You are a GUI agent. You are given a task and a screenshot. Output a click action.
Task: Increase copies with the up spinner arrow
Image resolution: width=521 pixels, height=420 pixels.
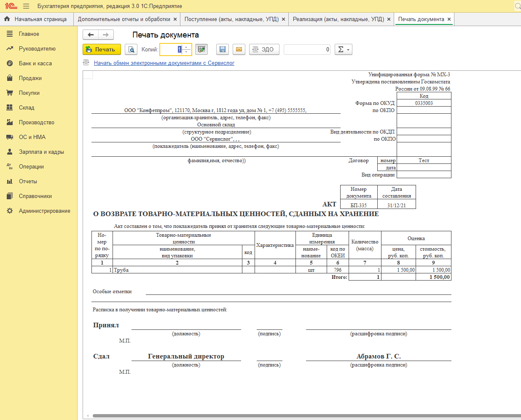point(187,47)
